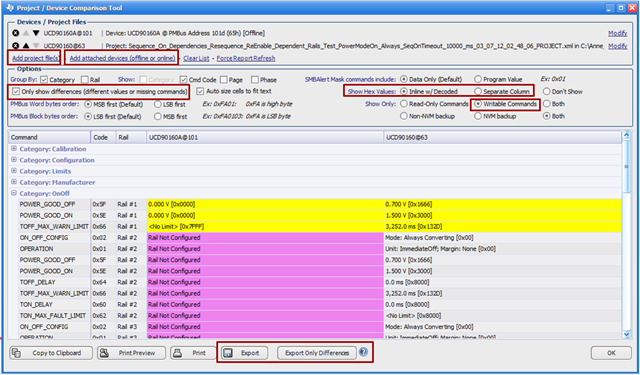Expand Category: Limits
This screenshot has height=375, width=640.
pos(14,171)
